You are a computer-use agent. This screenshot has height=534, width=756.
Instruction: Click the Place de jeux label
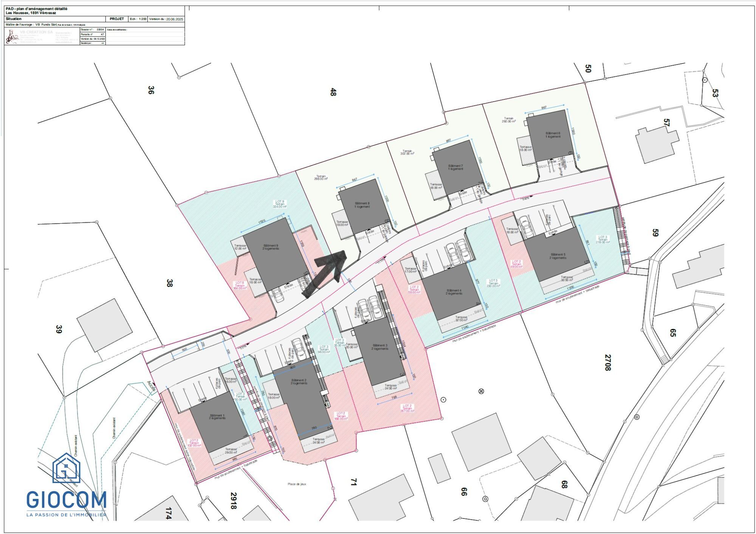tap(297, 484)
